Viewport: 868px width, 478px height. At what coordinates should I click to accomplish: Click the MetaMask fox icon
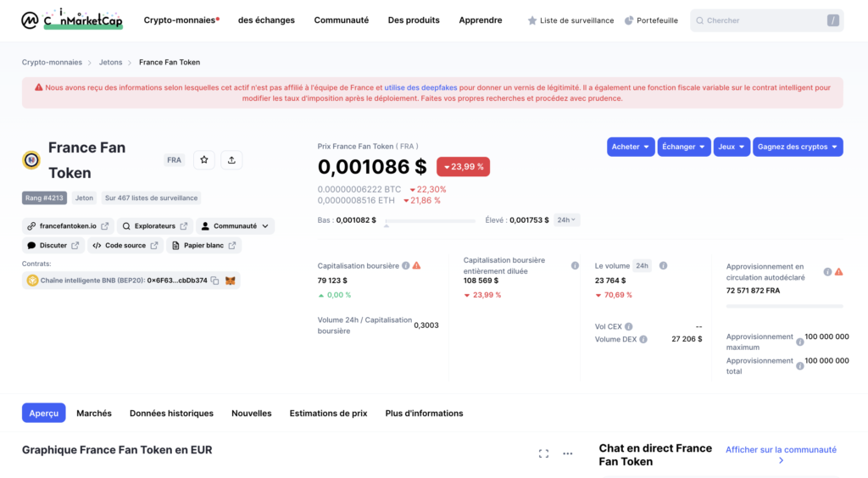230,281
